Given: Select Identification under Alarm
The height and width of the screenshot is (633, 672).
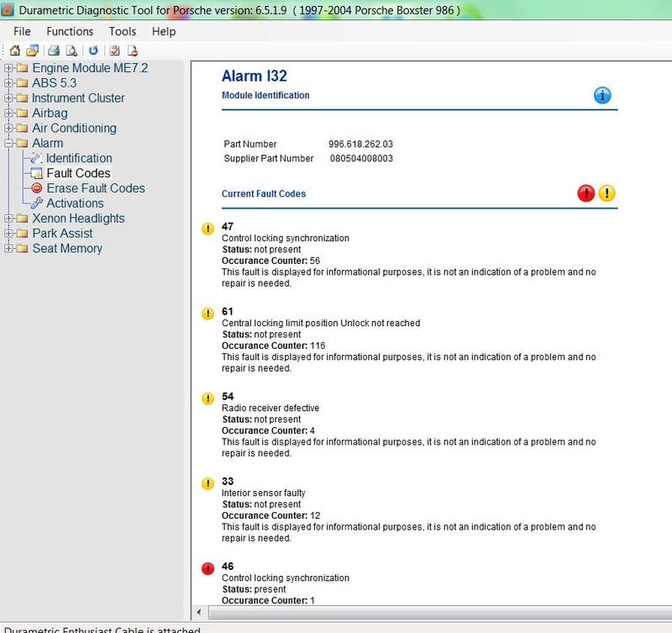Looking at the screenshot, I should pos(79,158).
